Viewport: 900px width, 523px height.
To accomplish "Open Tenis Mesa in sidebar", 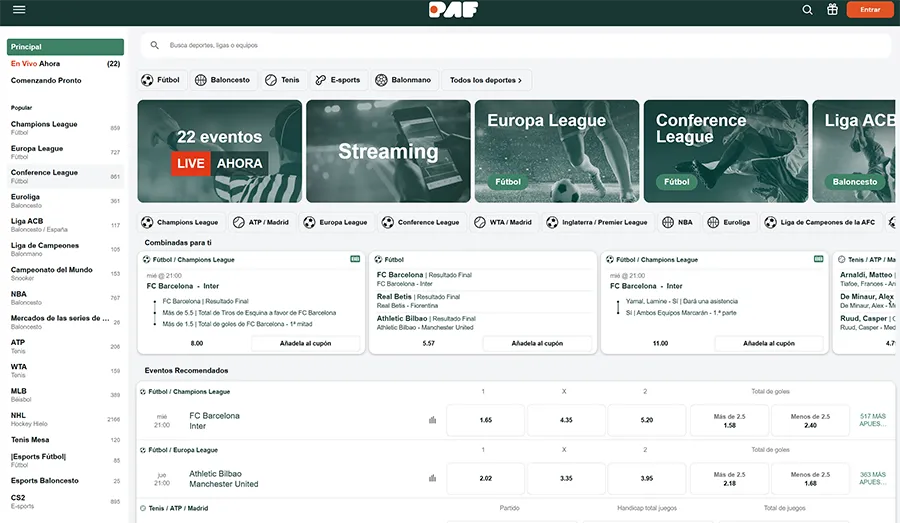I will 65,440.
